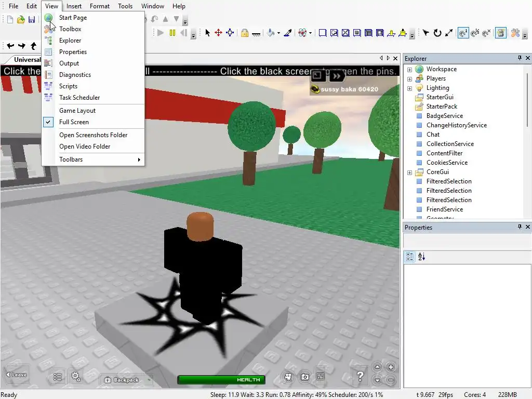Viewport: 532px width, 399px height.
Task: Click the Properties alphabetical sort icon
Action: 422,257
